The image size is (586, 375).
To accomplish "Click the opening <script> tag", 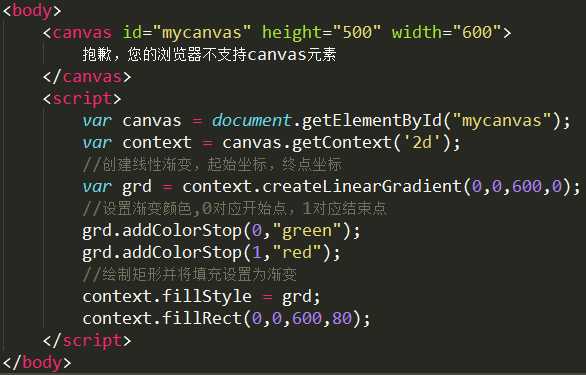I will click(x=82, y=99).
